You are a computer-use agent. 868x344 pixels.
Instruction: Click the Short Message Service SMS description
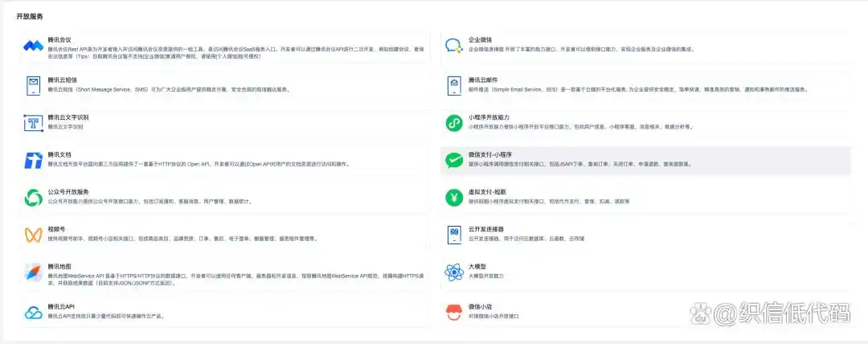coord(169,89)
